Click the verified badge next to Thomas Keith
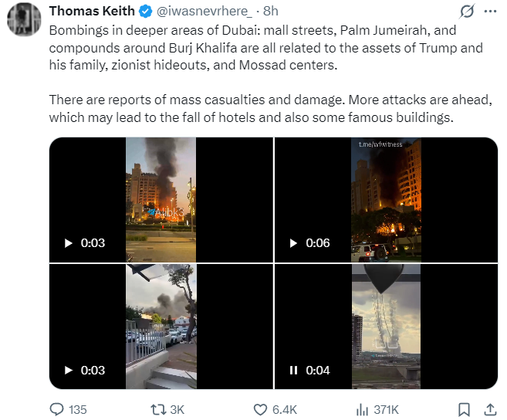Screen dimensions: 507x420 [146, 12]
